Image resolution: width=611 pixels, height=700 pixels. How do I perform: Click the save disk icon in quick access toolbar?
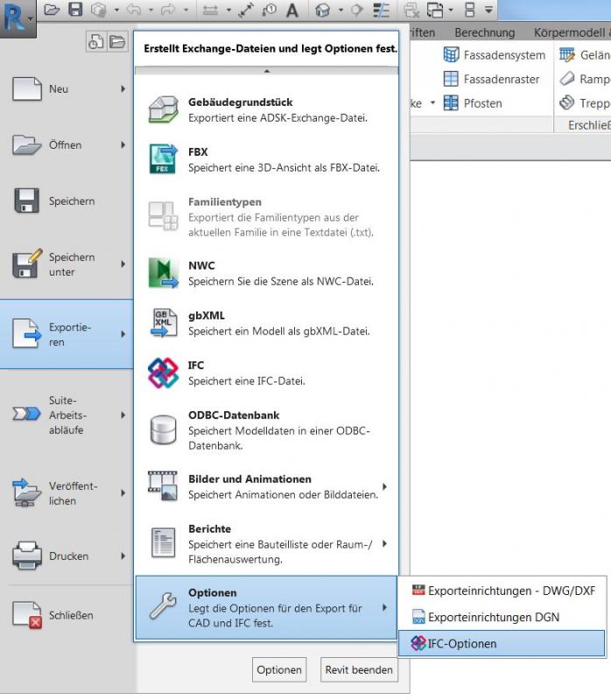75,10
